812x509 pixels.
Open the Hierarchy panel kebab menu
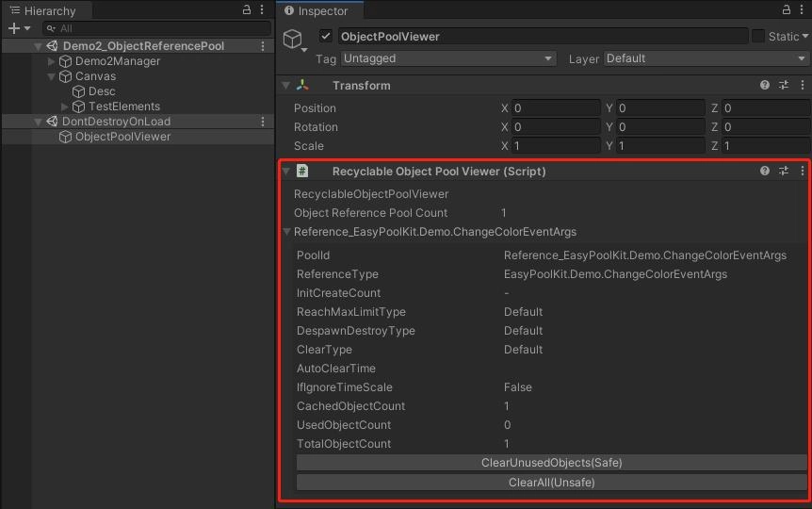click(262, 9)
